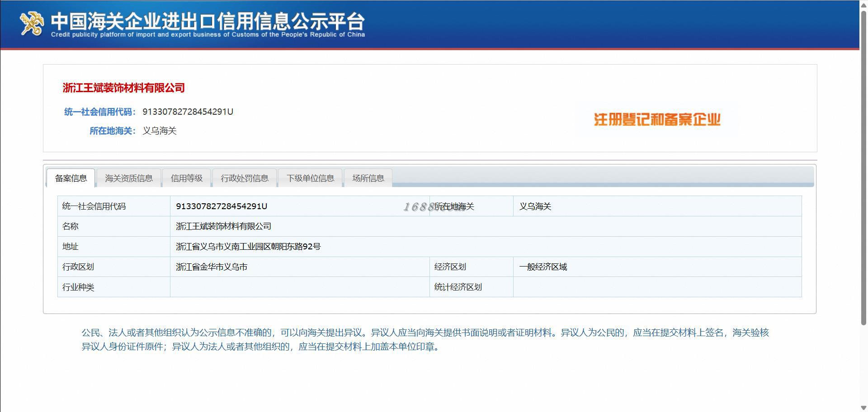Screen dimensions: 868x412
Task: Click 义乌海关 in the header section
Action: (160, 131)
